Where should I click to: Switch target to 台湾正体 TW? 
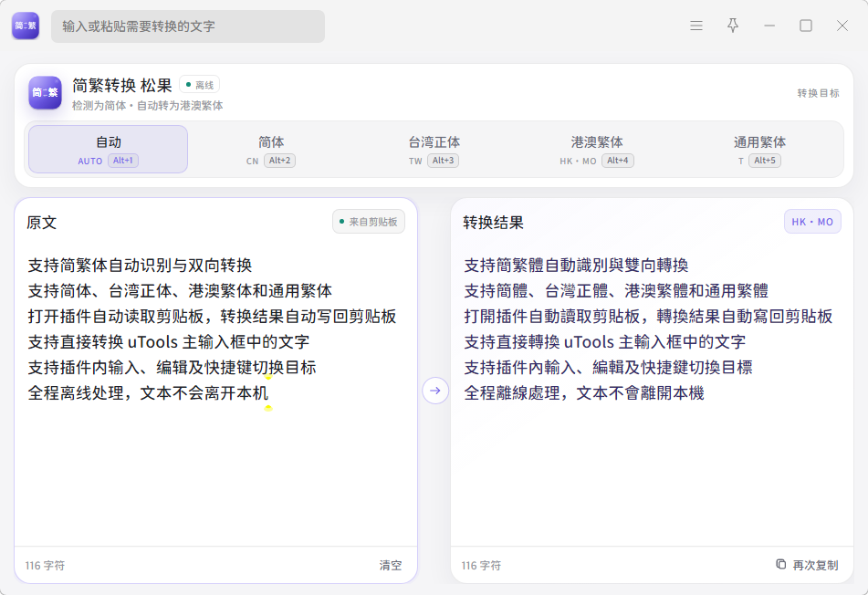pyautogui.click(x=434, y=150)
